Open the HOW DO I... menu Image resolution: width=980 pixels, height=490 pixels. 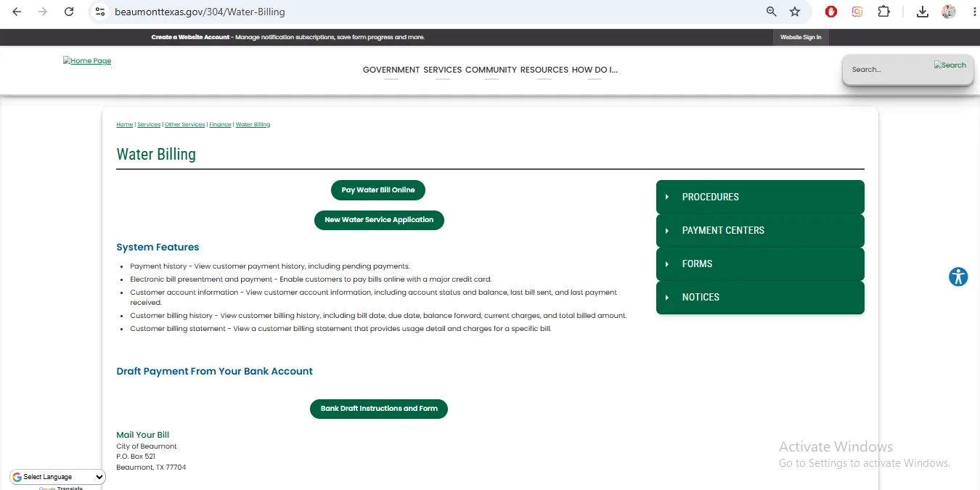[x=595, y=70]
